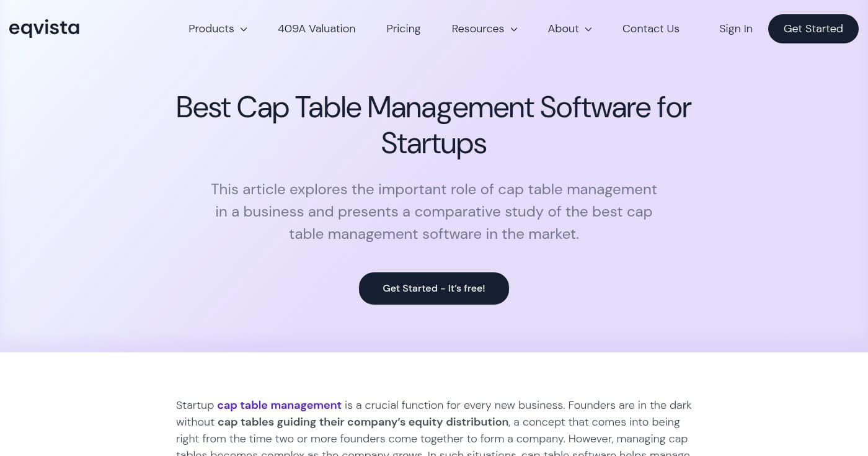Screen dimensions: 868x456
Task: Click the eqvista wordmark text in header
Action: (x=44, y=28)
